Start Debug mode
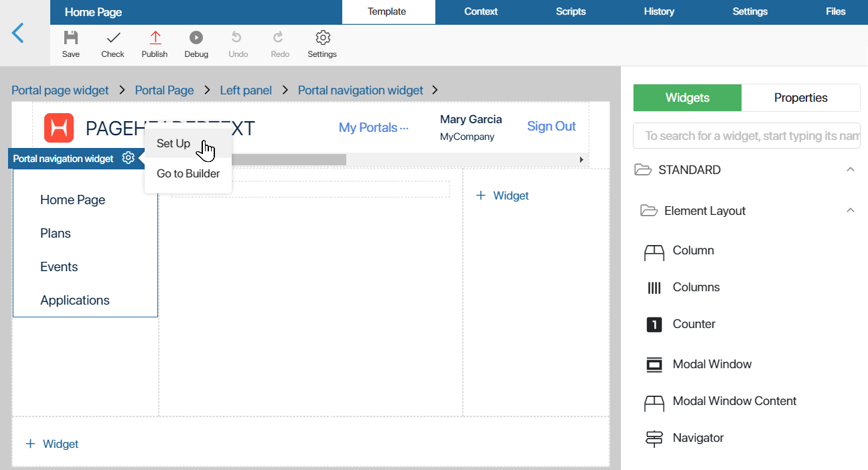 (196, 37)
